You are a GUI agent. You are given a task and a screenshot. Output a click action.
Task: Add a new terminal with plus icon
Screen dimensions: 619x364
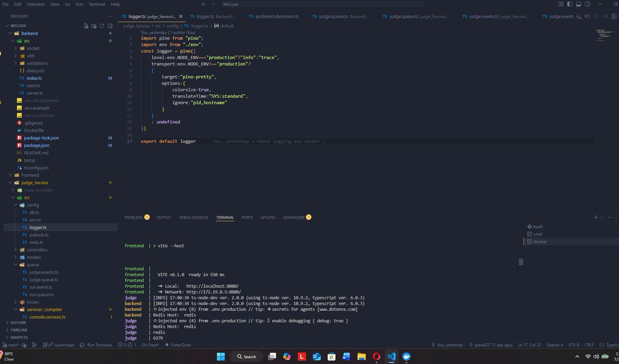596,217
